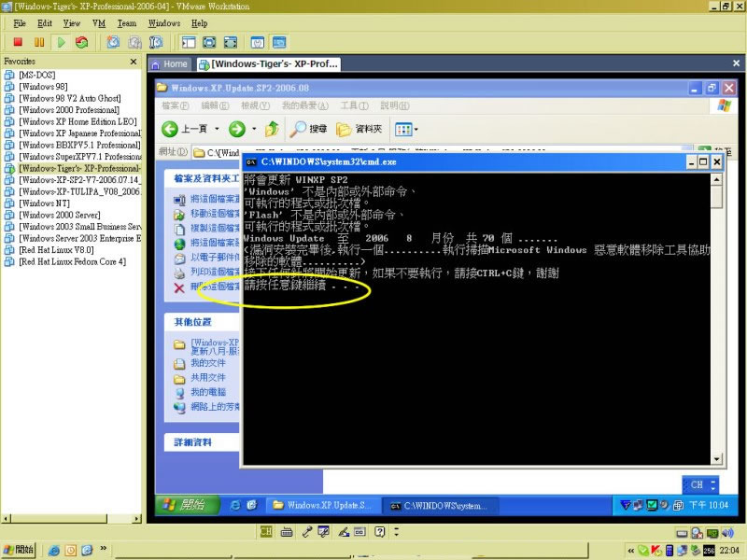Click the Favorites horizontal scrollbar right arrow
This screenshot has width=747, height=560.
pyautogui.click(x=137, y=518)
